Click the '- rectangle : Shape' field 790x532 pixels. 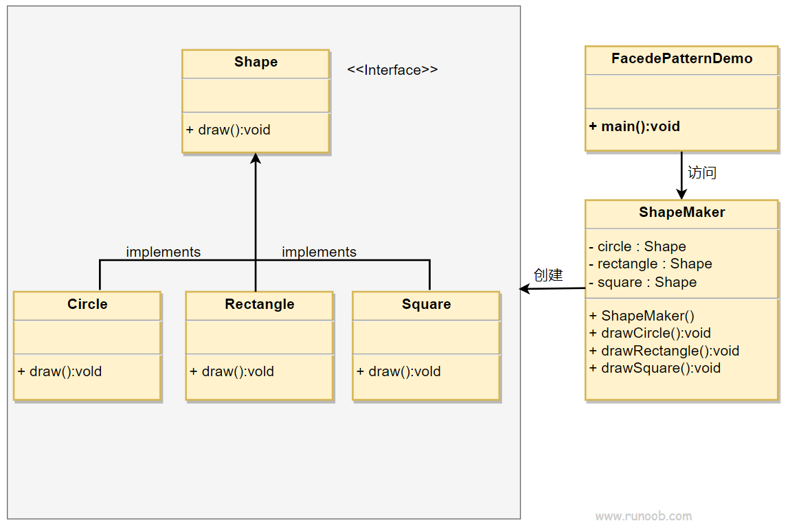tap(651, 264)
